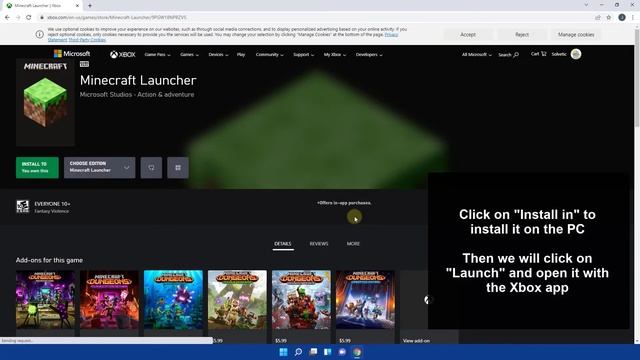Switch to the Reviews tab
The width and height of the screenshot is (640, 360).
319,244
